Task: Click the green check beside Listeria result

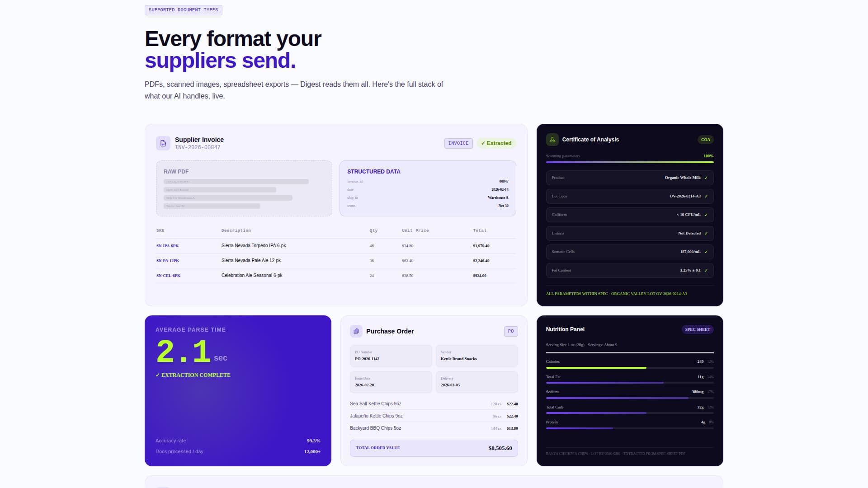Action: coord(707,233)
